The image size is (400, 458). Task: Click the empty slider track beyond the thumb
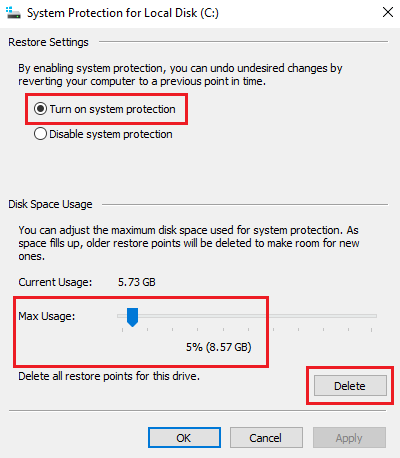click(x=257, y=316)
